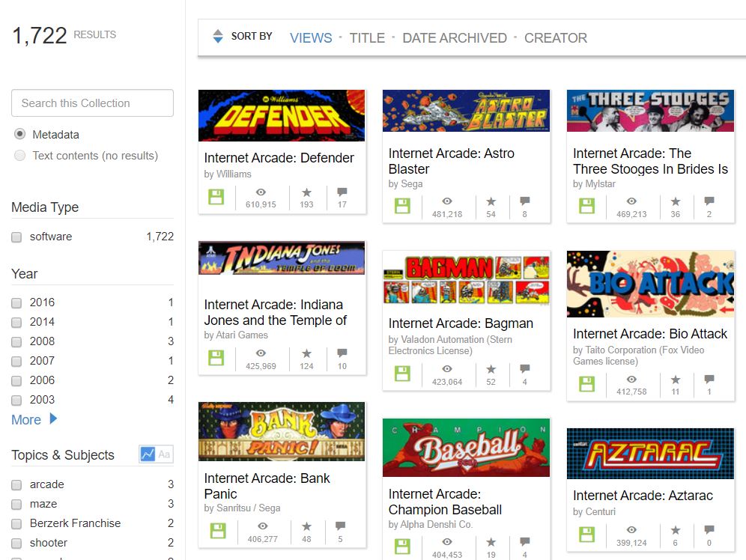
Task: Click the reviews bubble on Indiana Jones card
Action: tap(342, 353)
